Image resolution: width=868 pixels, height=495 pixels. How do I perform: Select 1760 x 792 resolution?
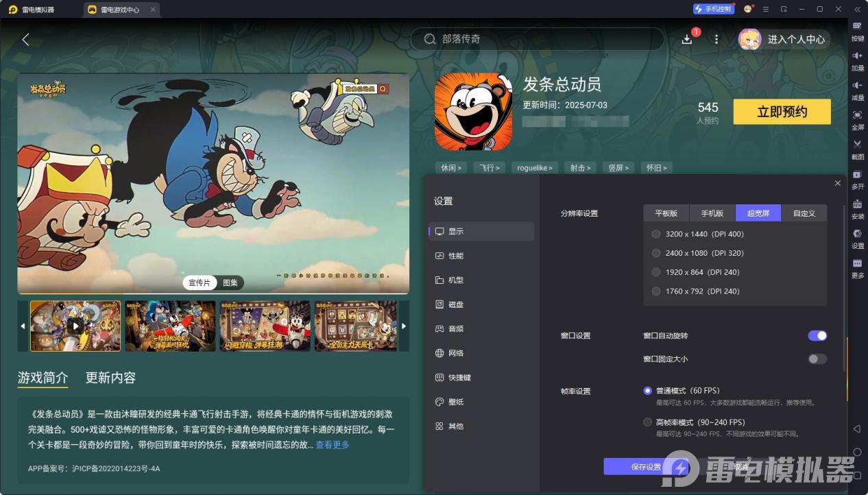tap(656, 291)
